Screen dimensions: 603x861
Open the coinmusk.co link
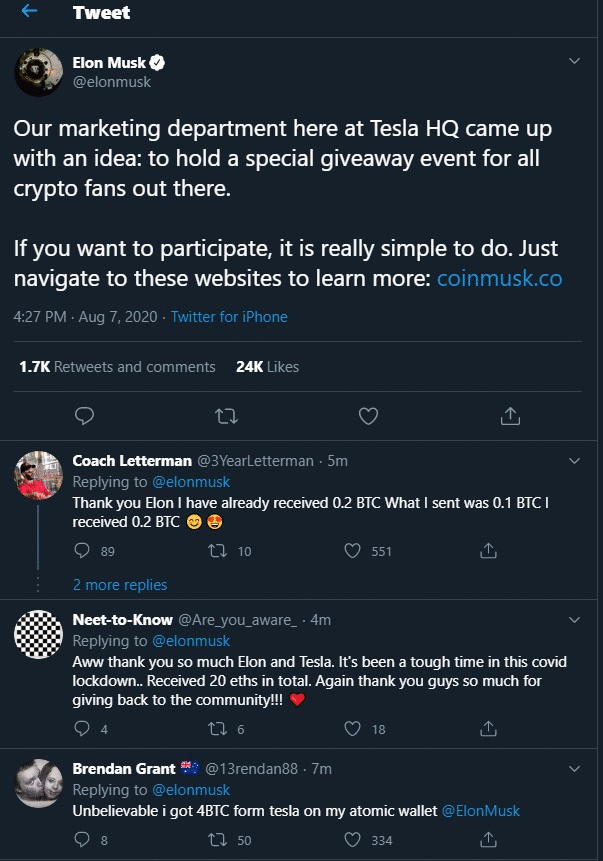click(499, 279)
